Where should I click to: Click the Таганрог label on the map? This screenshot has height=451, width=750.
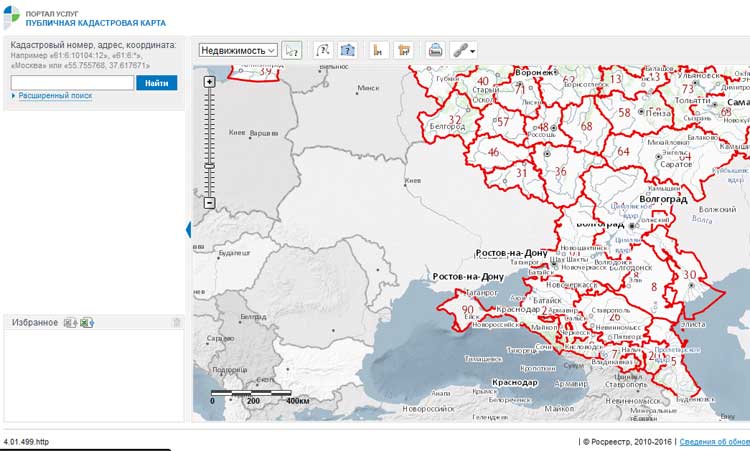[x=482, y=293]
